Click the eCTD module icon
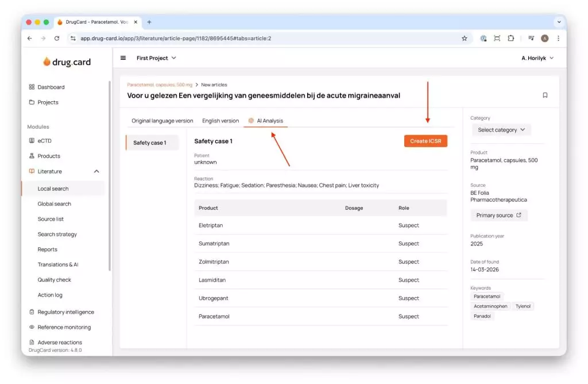 [x=32, y=141]
